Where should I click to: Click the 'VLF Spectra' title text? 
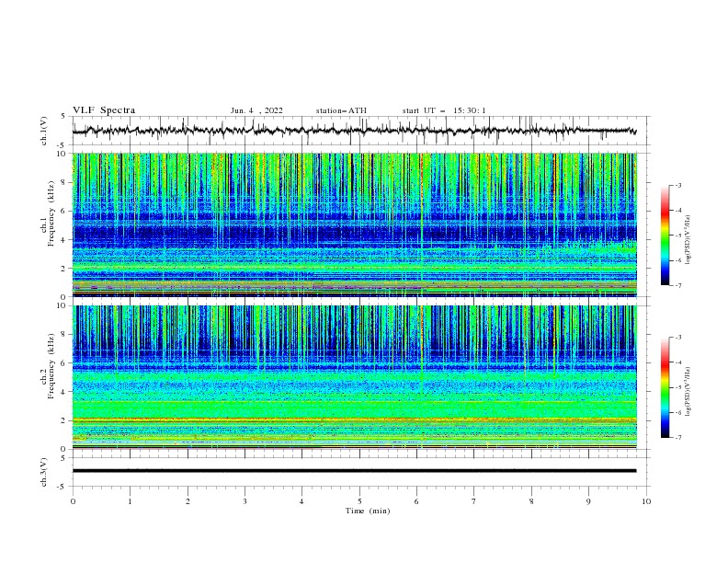[104, 110]
